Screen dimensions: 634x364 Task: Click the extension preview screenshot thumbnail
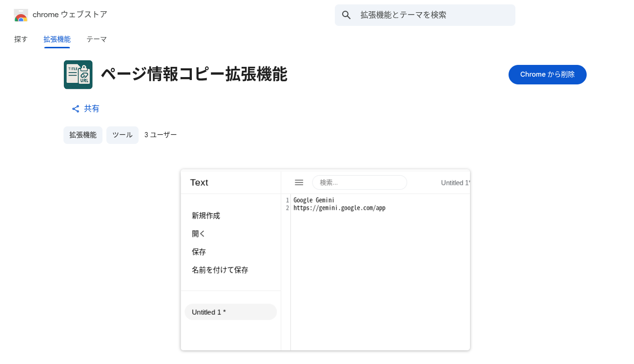click(x=326, y=260)
